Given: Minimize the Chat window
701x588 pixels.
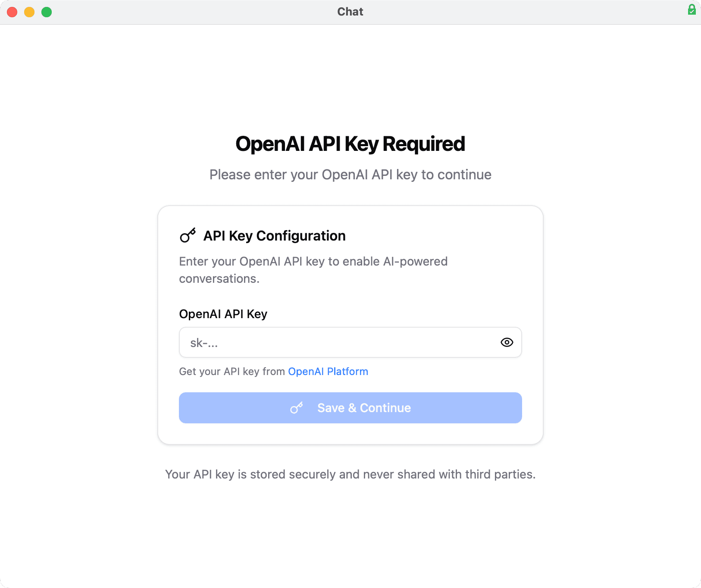Looking at the screenshot, I should (29, 12).
